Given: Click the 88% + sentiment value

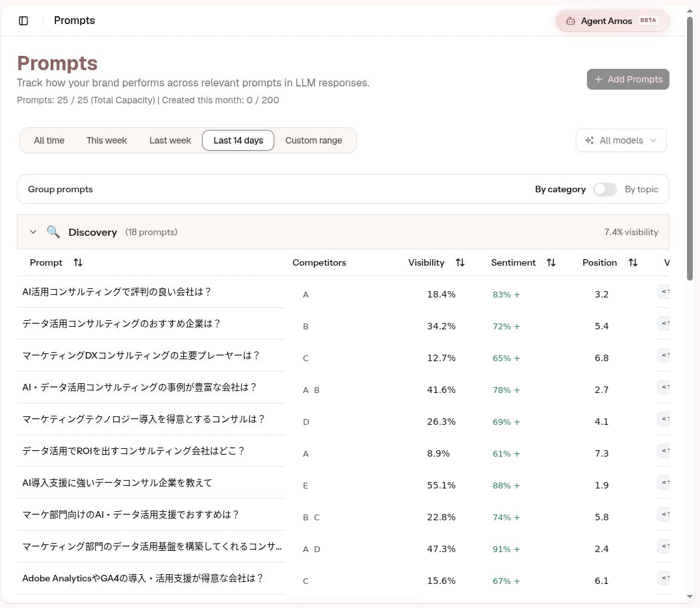Looking at the screenshot, I should point(506,486).
